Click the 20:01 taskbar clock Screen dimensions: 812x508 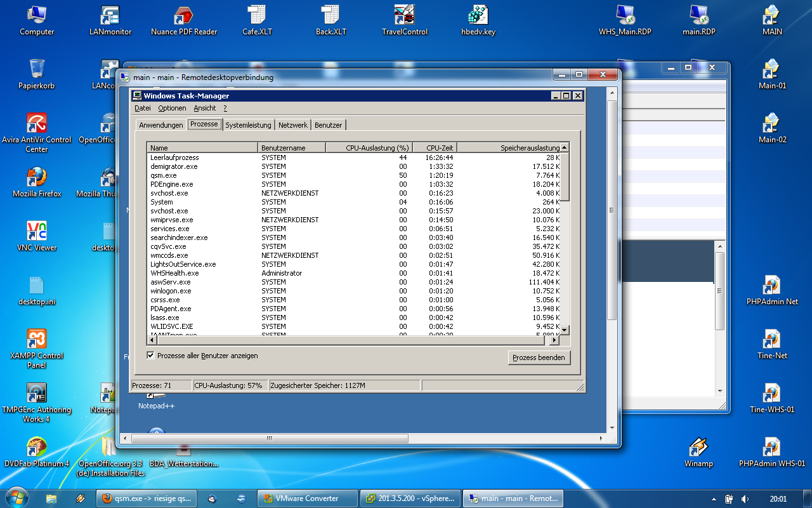777,499
